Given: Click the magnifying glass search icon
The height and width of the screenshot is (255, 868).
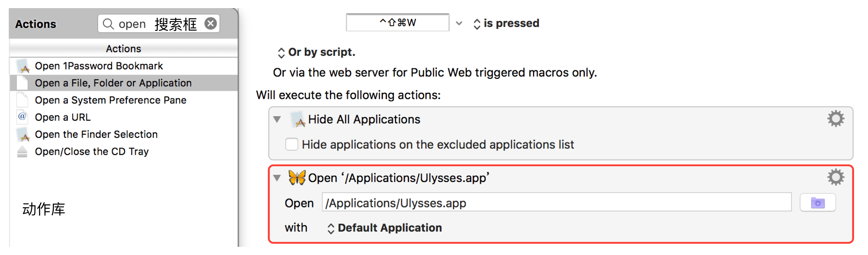Looking at the screenshot, I should pos(108,24).
